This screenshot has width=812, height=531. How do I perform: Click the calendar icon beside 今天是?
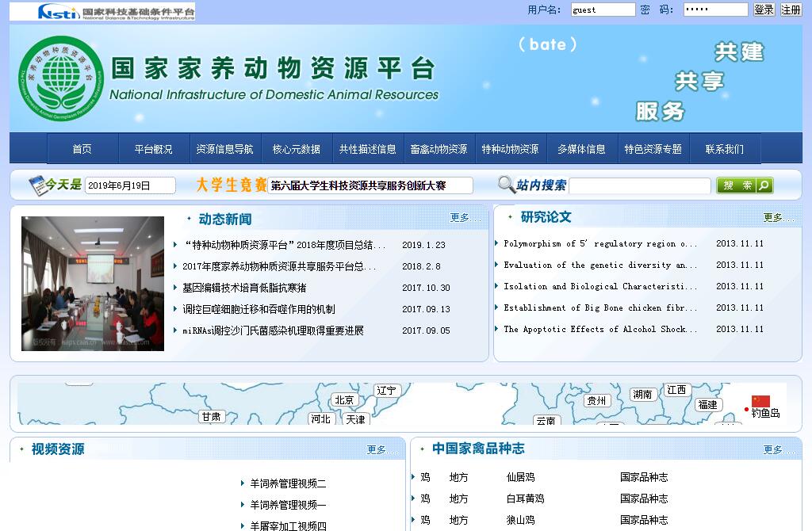(36, 185)
